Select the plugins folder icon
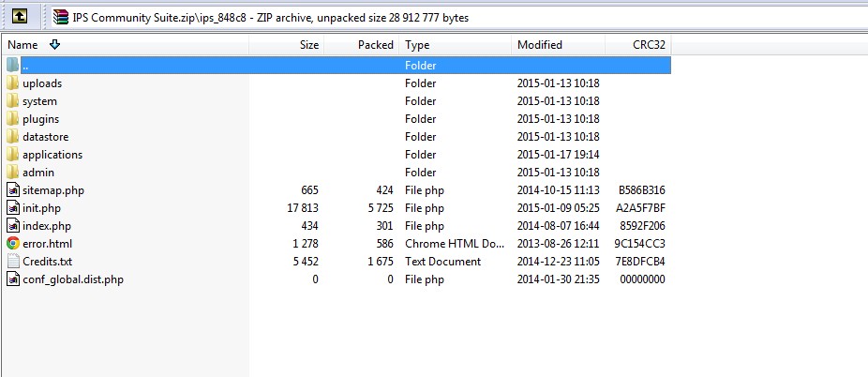This screenshot has width=868, height=377. pos(13,119)
